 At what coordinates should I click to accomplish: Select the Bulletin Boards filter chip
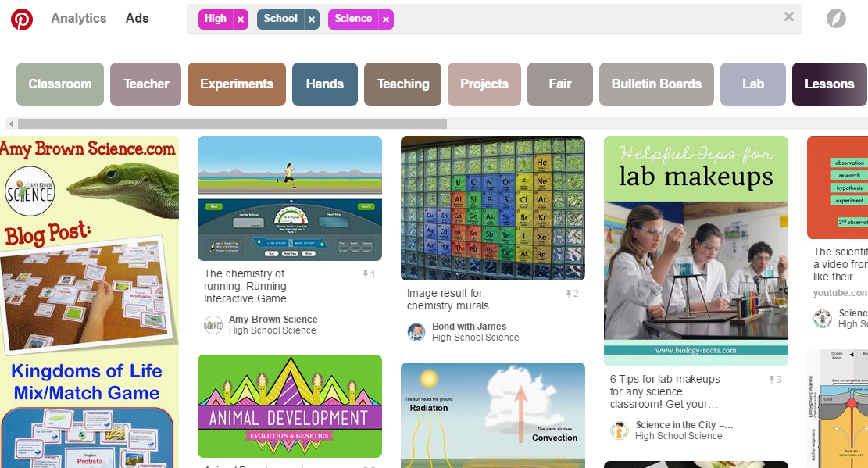(656, 84)
